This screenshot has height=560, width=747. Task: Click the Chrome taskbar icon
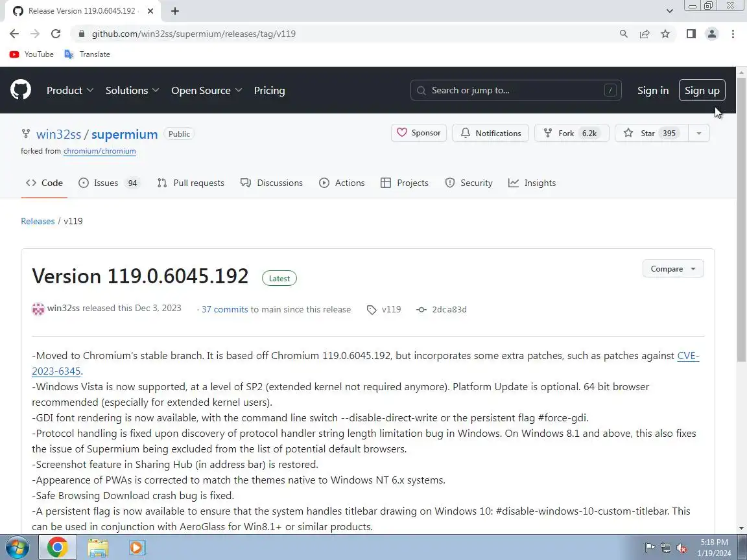57,547
